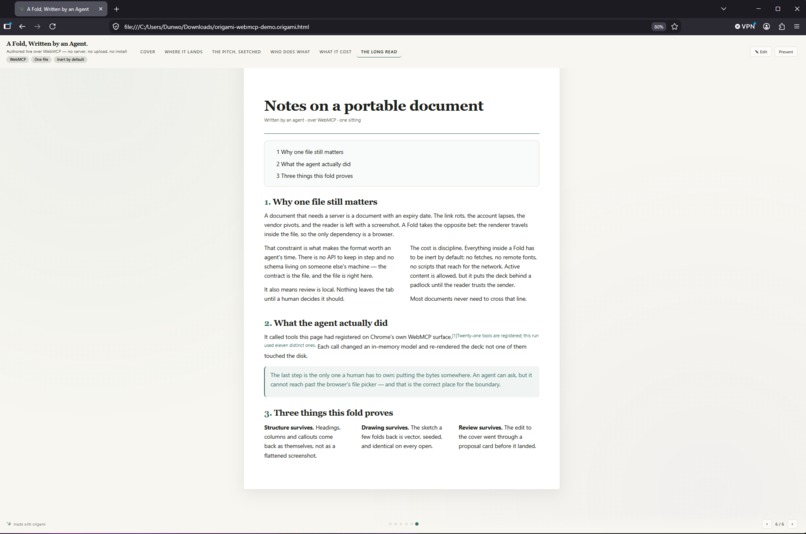Click the 'Structure survives.' bold text
The height and width of the screenshot is (534, 806).
tap(288, 428)
